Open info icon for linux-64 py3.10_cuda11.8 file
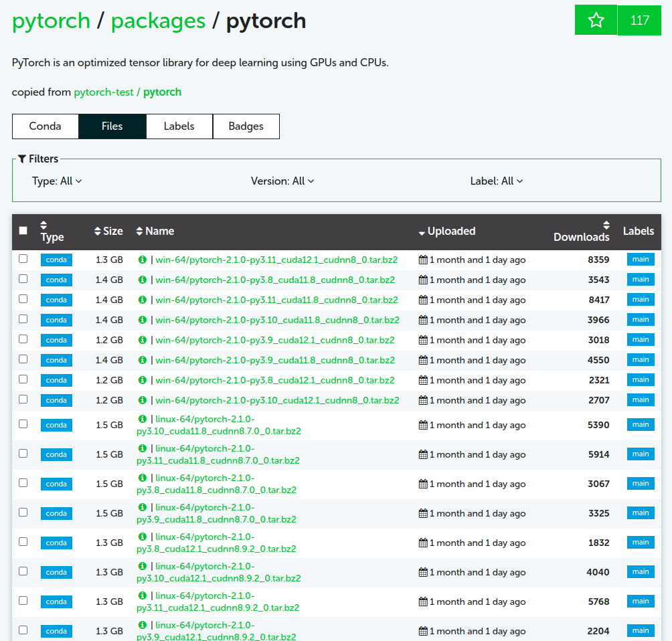The image size is (672, 641). pyautogui.click(x=143, y=419)
